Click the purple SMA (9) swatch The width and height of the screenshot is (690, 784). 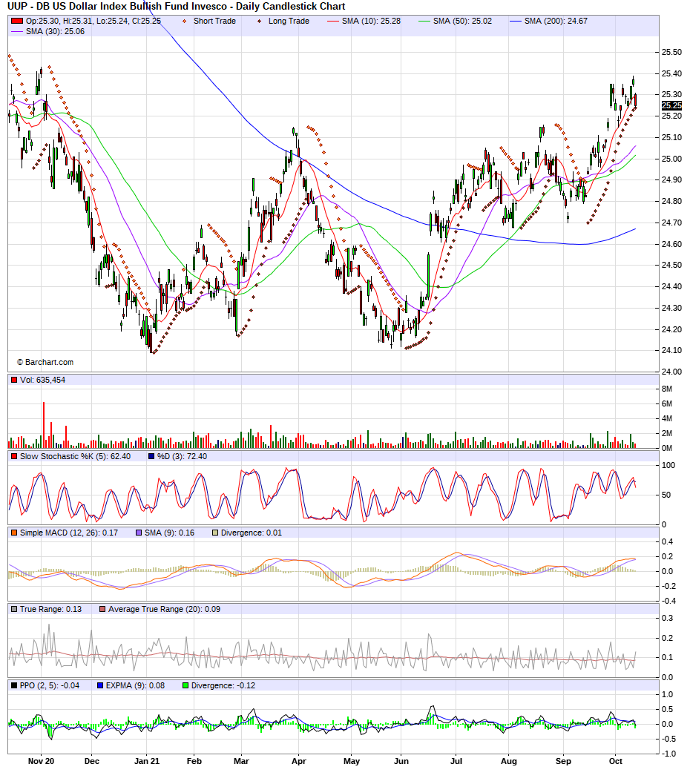pos(139,533)
